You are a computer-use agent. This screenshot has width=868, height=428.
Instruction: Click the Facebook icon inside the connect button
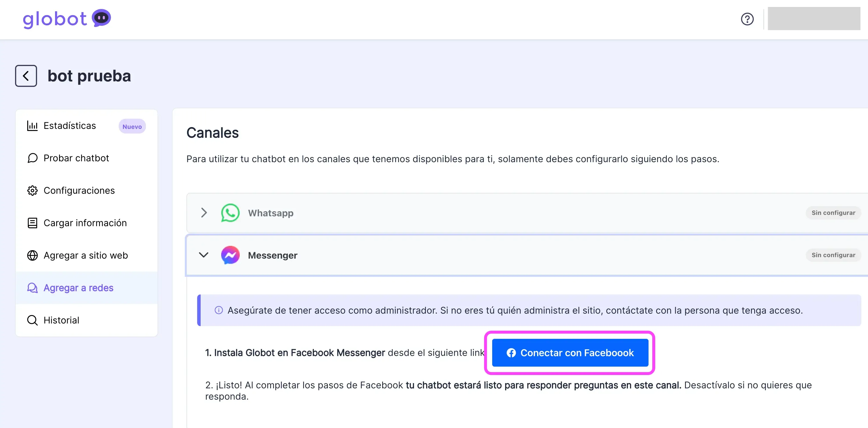pyautogui.click(x=512, y=352)
